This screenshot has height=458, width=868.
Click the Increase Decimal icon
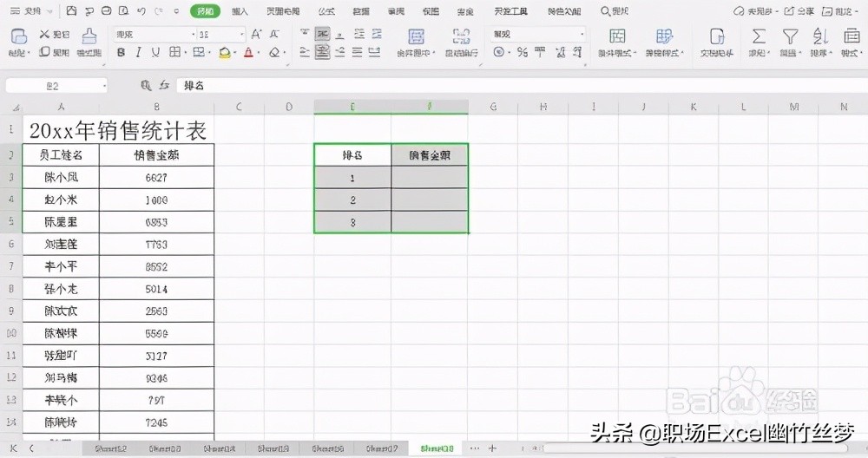coord(560,52)
